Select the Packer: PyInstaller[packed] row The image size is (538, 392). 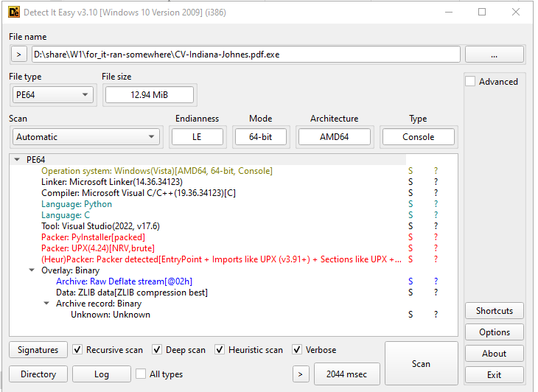[x=93, y=237]
